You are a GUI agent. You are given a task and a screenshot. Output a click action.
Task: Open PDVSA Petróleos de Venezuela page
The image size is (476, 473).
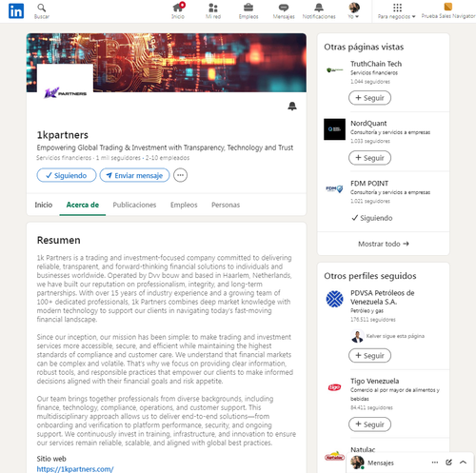pyautogui.click(x=383, y=297)
